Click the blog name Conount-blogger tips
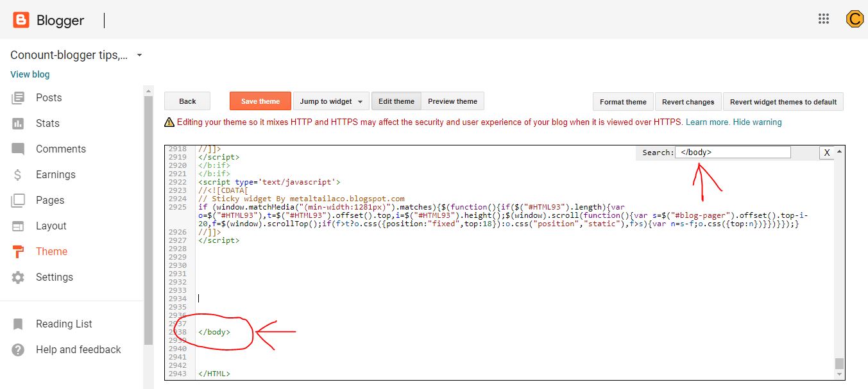 69,55
